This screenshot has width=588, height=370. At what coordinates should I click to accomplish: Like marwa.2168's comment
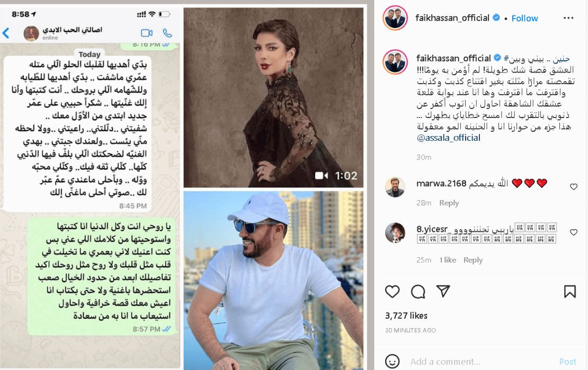coord(573,187)
